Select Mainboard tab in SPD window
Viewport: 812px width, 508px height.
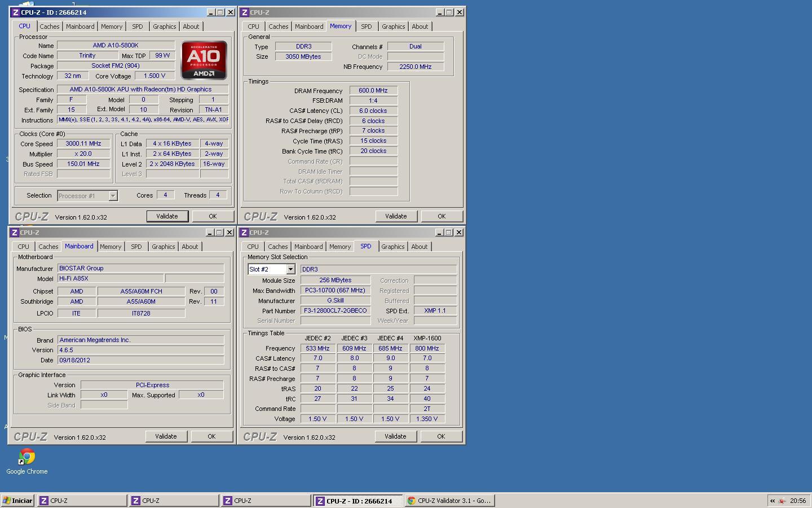[308, 247]
